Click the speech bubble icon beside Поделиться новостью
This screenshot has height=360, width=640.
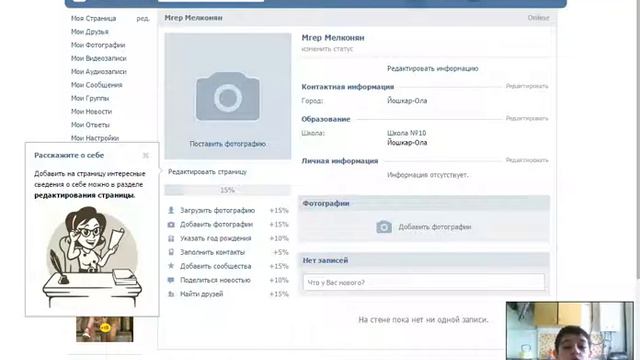click(x=171, y=280)
